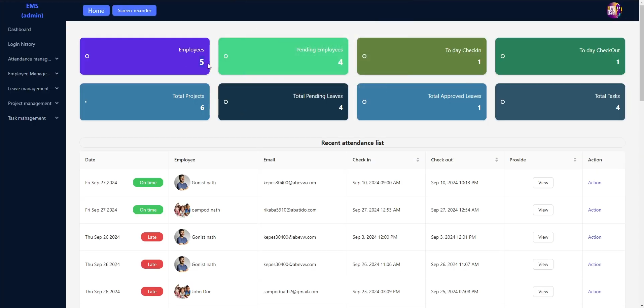Click the Total Approved Leaves card icon
Viewport: 644px width, 308px height.
click(365, 102)
